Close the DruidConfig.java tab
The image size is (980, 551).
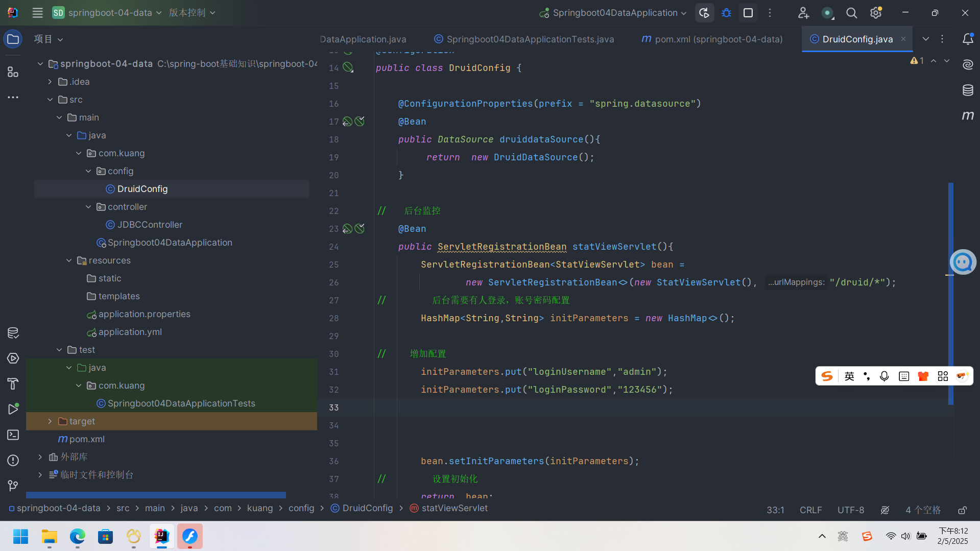(x=903, y=39)
